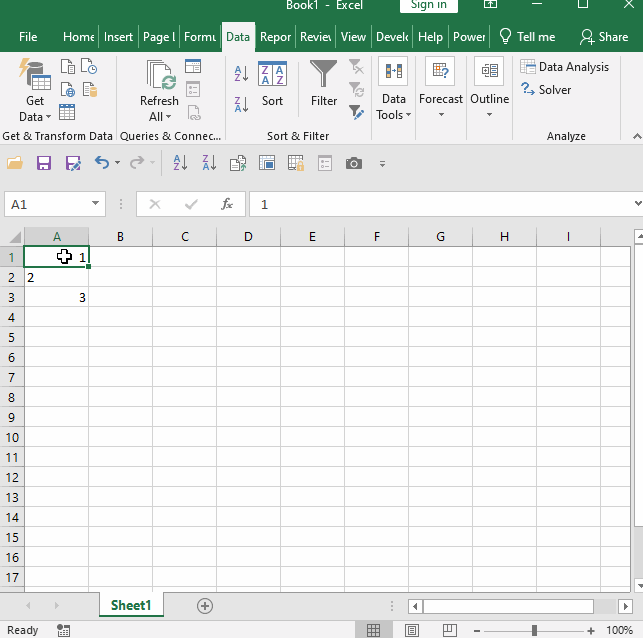This screenshot has width=643, height=638.
Task: Click Existing Connections icon
Action: coord(89,89)
